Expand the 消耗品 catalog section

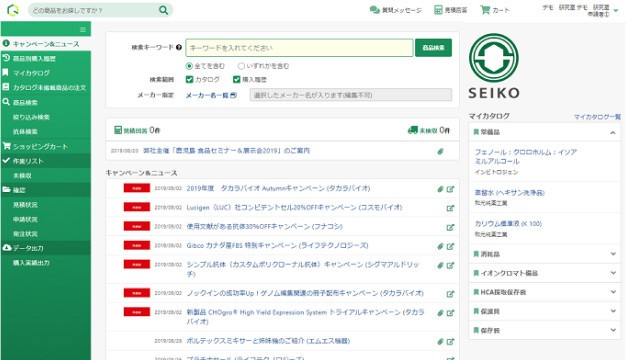pyautogui.click(x=613, y=254)
